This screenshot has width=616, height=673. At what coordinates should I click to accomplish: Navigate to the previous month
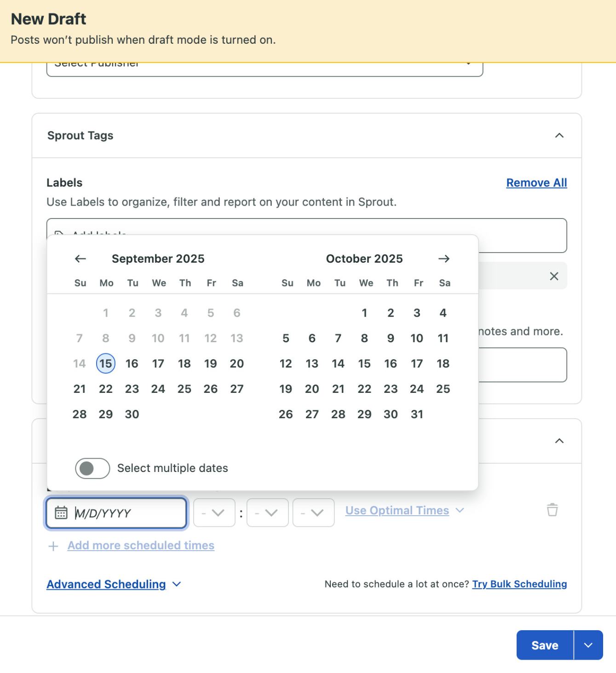click(79, 259)
